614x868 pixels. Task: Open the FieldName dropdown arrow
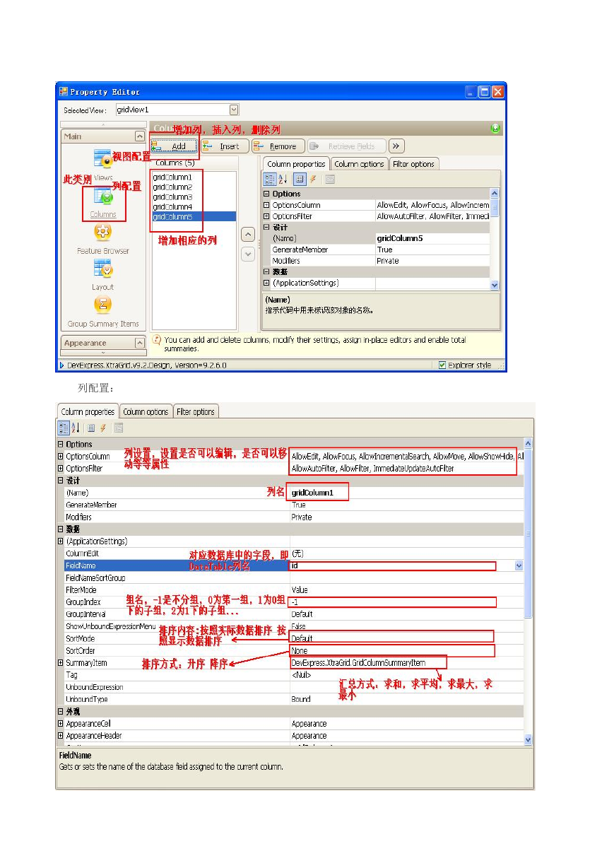click(x=519, y=566)
